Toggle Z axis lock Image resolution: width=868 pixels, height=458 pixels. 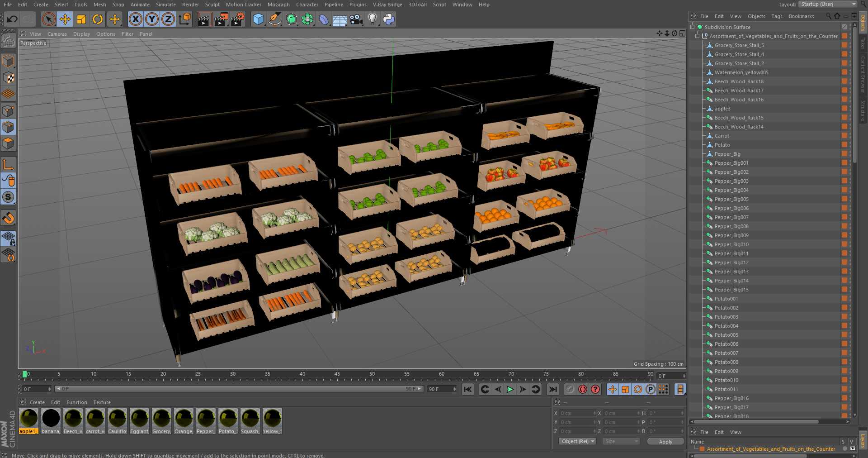pos(168,19)
